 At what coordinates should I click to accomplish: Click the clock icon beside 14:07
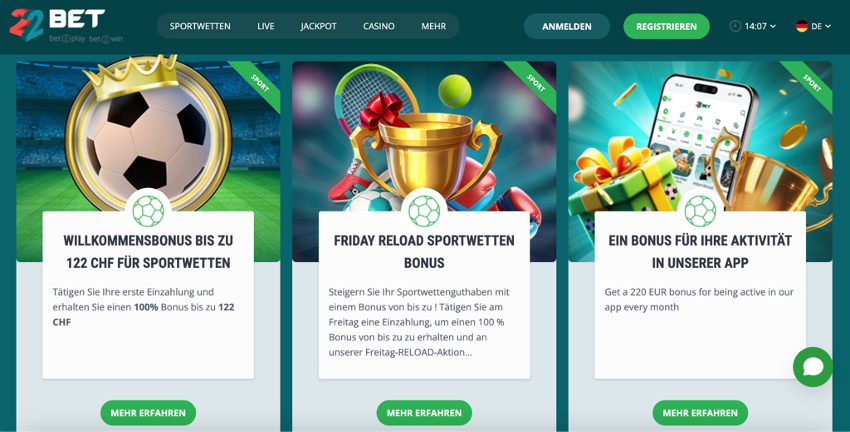735,26
